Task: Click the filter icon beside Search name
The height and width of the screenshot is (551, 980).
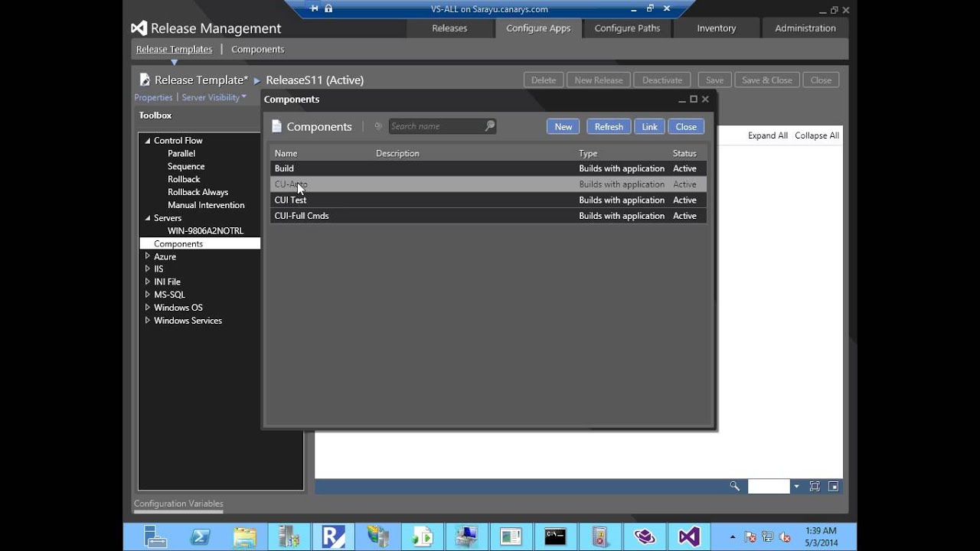Action: [378, 126]
